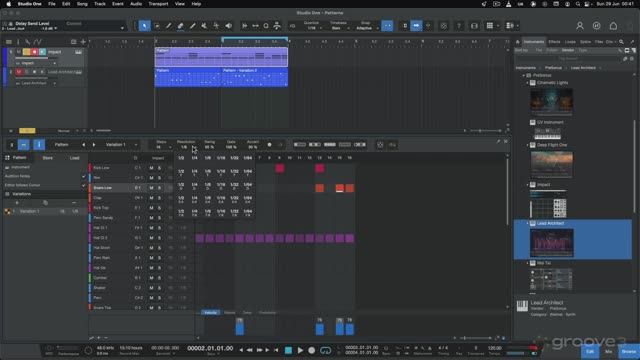Click the macOS Spotlight search icon

click(x=578, y=4)
